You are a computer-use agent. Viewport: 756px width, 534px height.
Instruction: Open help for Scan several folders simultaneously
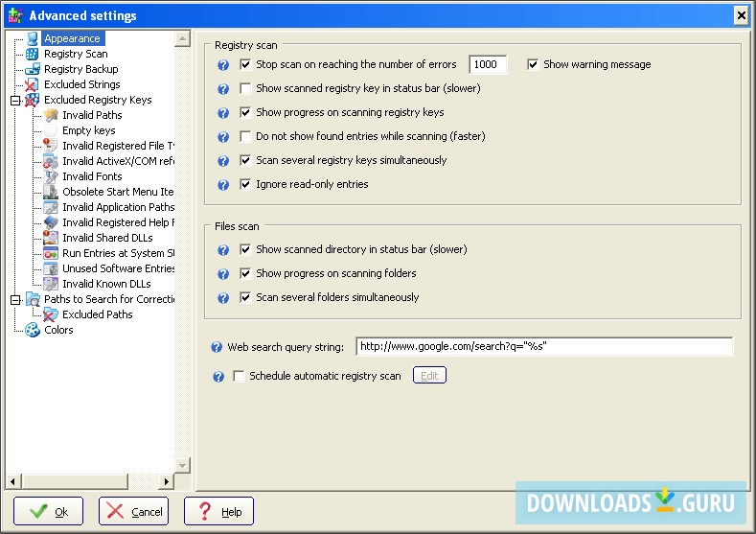(223, 298)
